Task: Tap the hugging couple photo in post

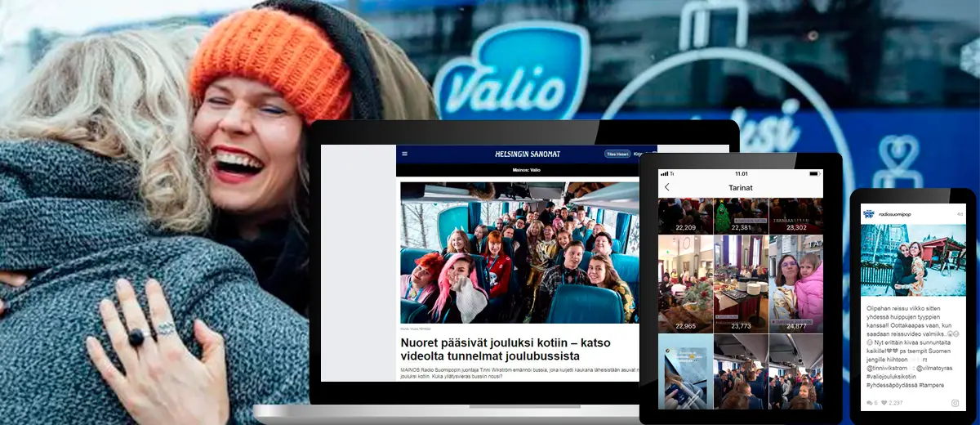Action: 911,260
